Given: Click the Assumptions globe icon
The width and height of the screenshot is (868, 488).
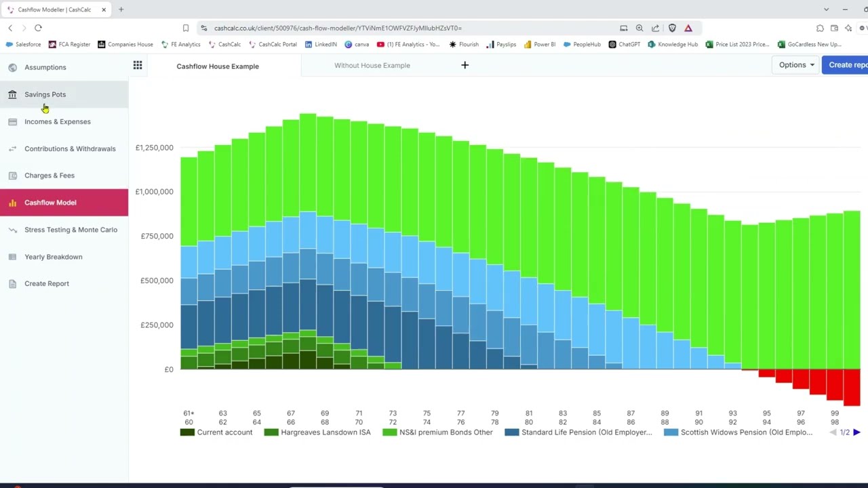Looking at the screenshot, I should click(12, 67).
